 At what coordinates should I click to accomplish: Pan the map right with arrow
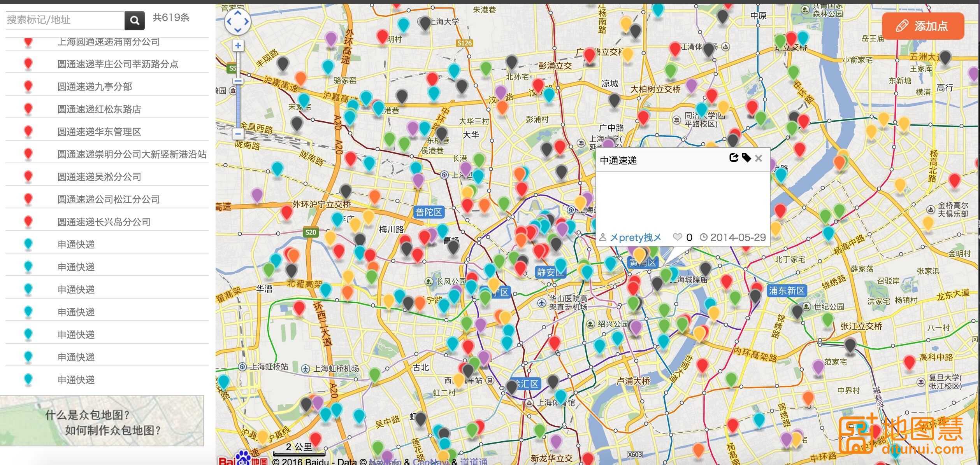(247, 21)
